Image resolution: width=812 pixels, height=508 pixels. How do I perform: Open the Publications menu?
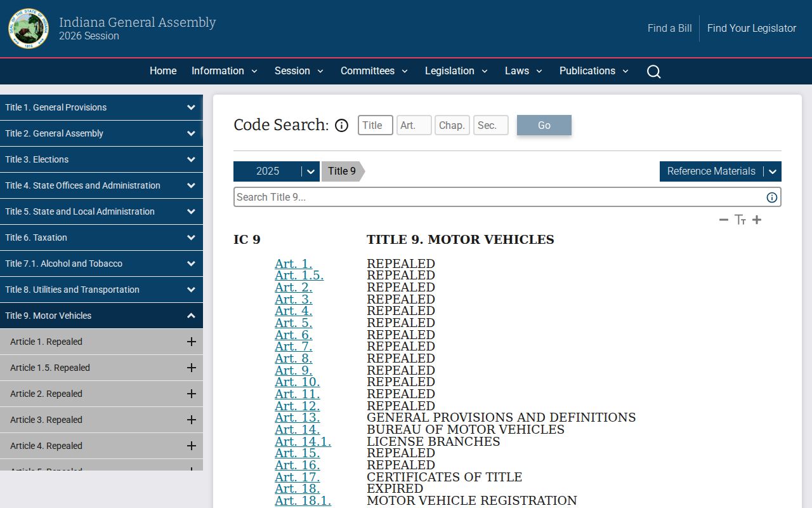tap(594, 71)
